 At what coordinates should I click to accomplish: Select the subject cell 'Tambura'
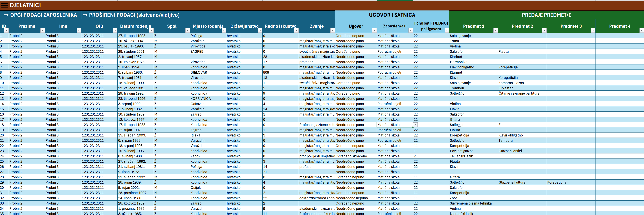pyautogui.click(x=522, y=140)
